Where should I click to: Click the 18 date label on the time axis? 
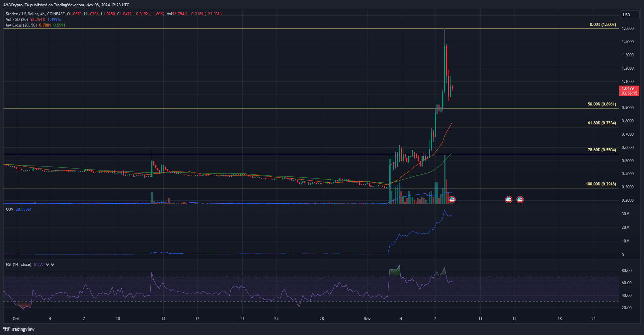pyautogui.click(x=560, y=319)
